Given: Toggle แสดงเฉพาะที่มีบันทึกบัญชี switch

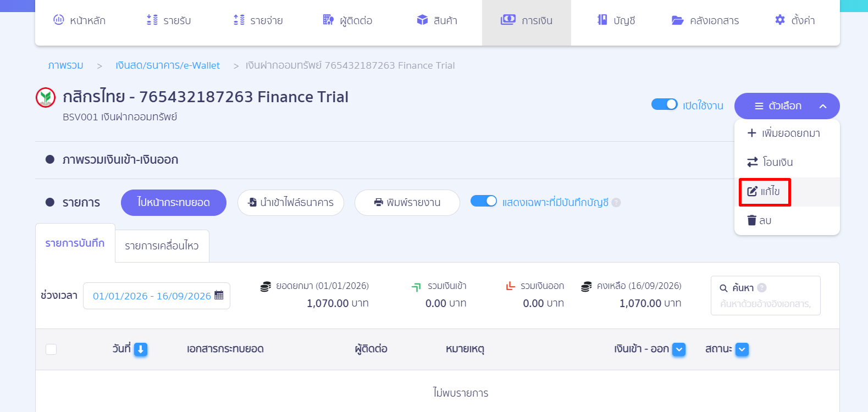Looking at the screenshot, I should 484,201.
